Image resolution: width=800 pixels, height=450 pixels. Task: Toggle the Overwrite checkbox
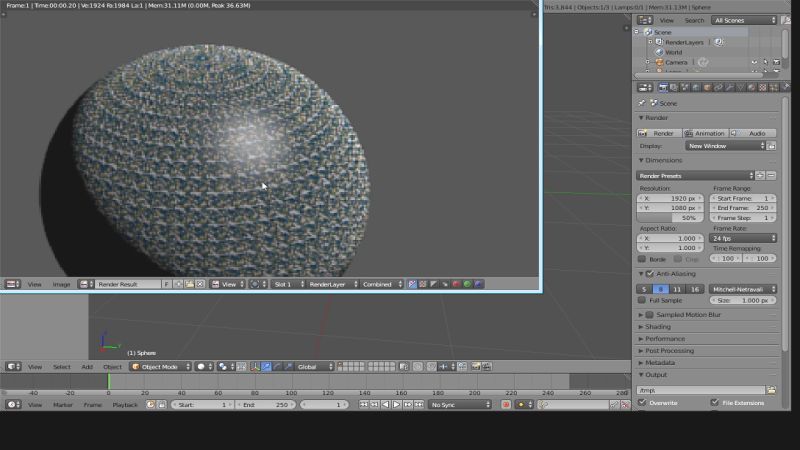[x=642, y=403]
